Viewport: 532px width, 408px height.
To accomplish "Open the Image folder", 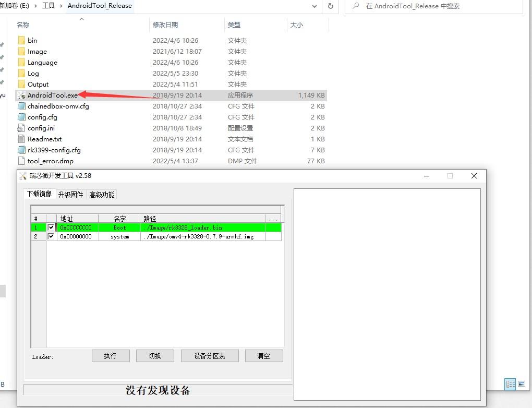I will point(37,51).
